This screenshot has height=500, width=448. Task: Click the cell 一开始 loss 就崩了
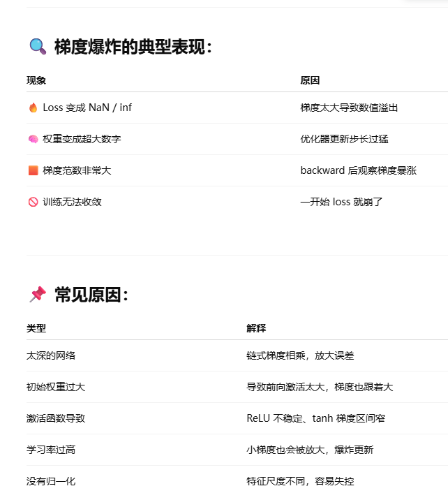pos(341,202)
